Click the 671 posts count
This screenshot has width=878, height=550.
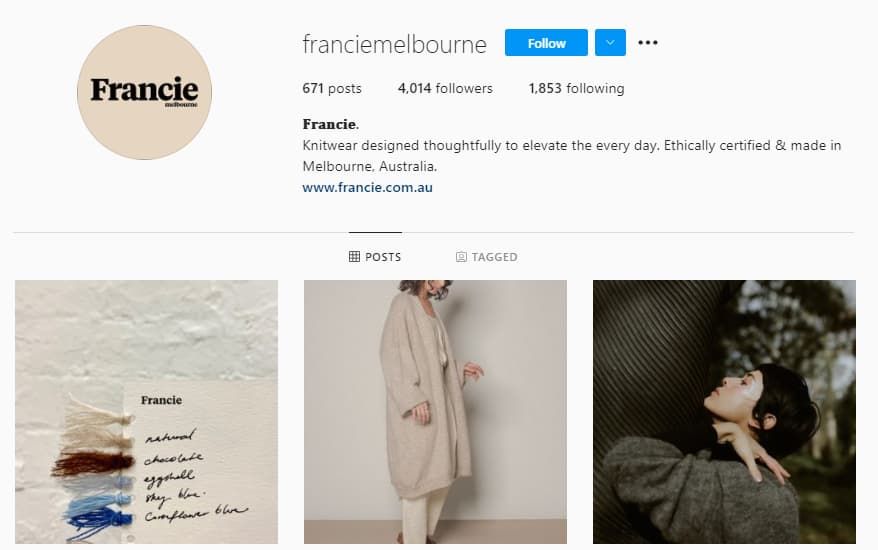pyautogui.click(x=332, y=88)
